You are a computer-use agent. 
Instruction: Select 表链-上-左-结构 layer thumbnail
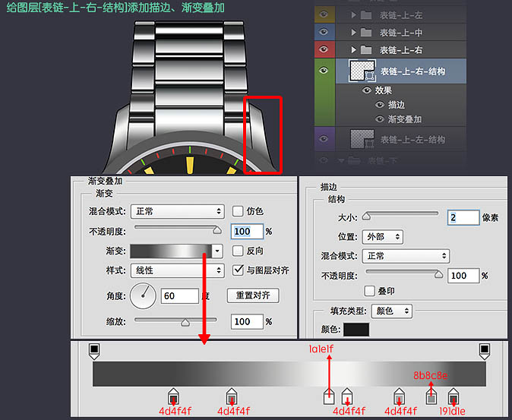point(362,139)
